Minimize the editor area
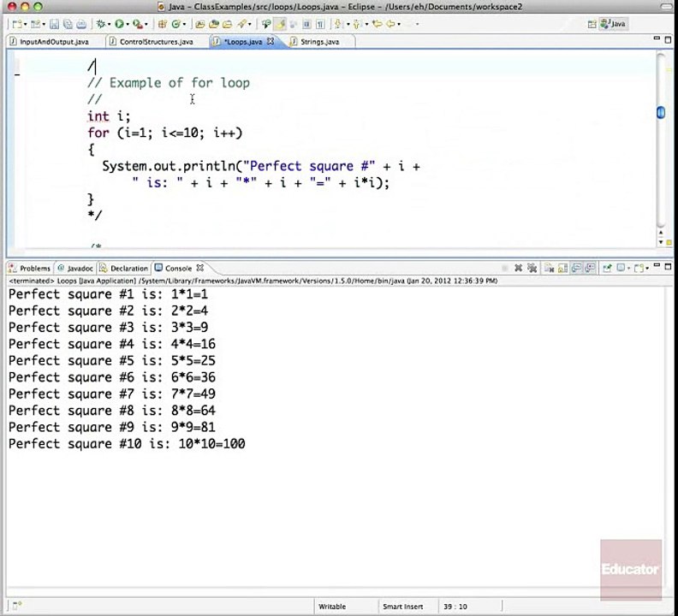Screen dimensions: 678x616 [657, 38]
